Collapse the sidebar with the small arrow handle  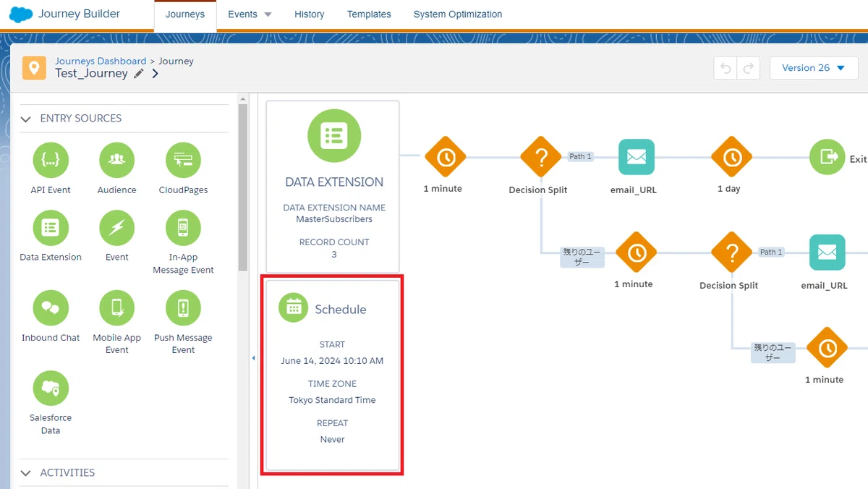tap(253, 358)
